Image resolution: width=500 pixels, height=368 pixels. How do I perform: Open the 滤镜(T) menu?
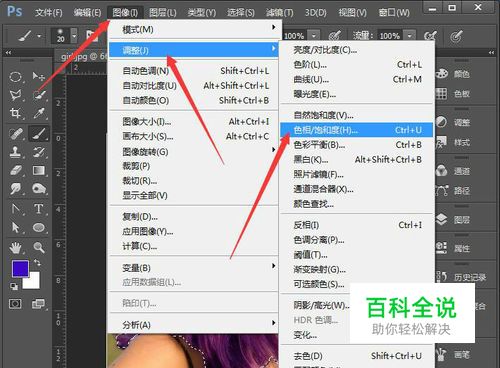coord(279,13)
